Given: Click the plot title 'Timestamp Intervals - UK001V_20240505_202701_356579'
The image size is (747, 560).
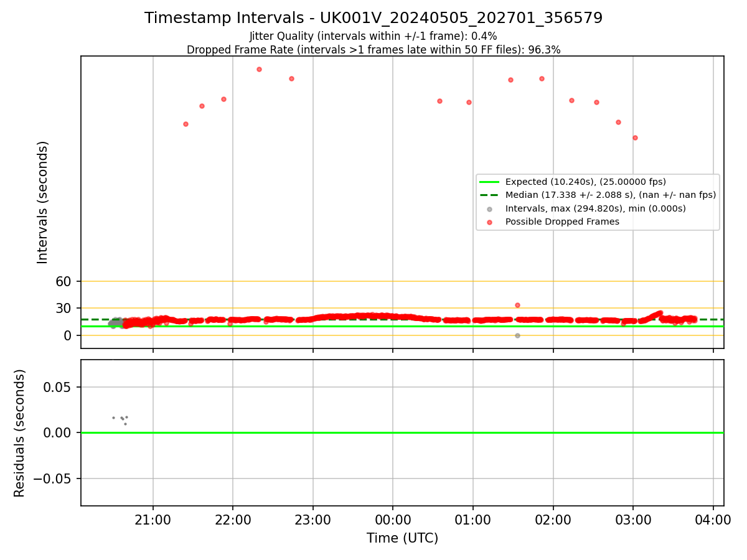Looking at the screenshot, I should pos(374,18).
